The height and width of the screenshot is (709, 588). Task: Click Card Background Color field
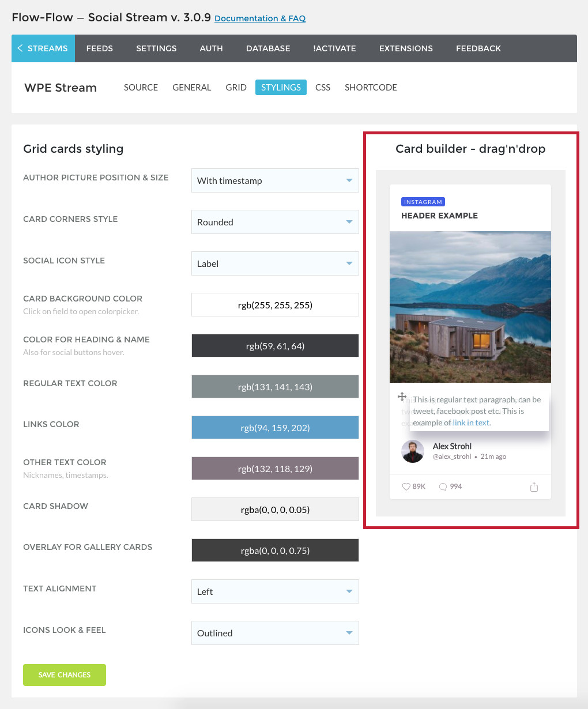275,305
